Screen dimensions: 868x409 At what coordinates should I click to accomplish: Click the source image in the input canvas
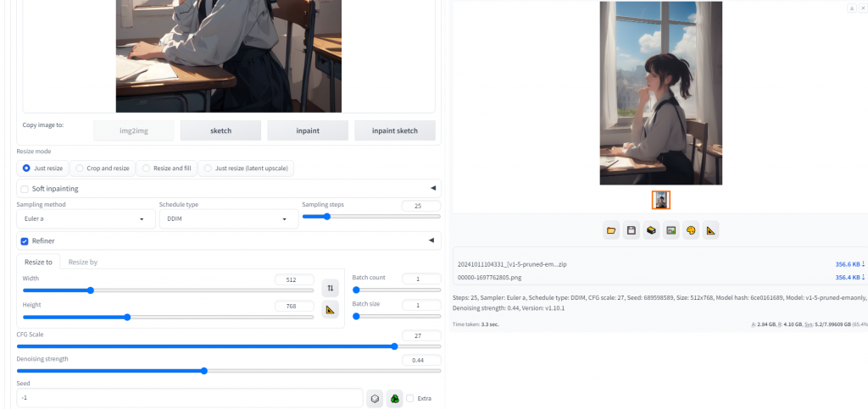(x=229, y=56)
